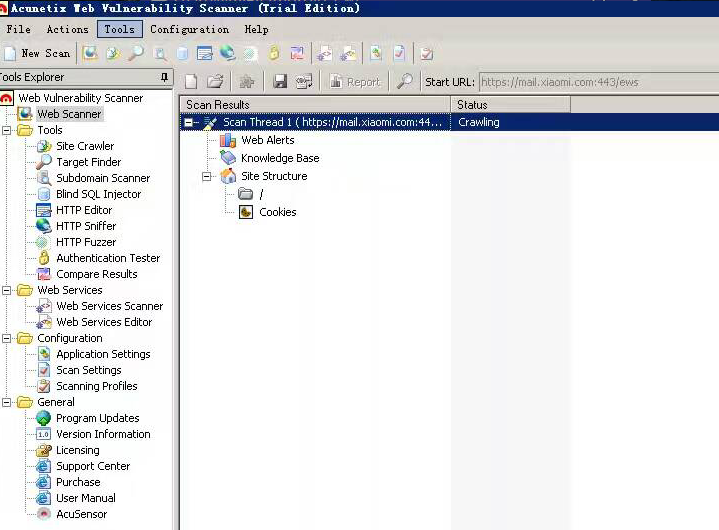This screenshot has height=530, width=719.
Task: Click the magnifier icon beside Start URL
Action: [404, 82]
